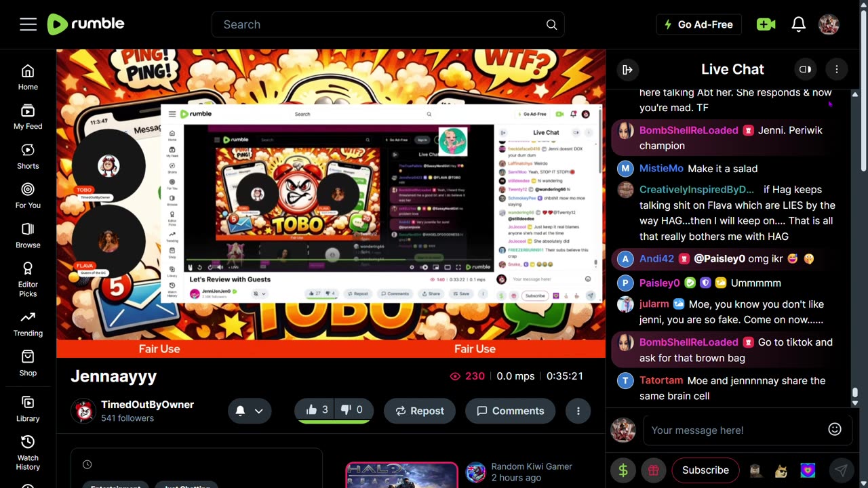Open Browse in sidebar
Viewport: 868px width, 488px height.
click(x=28, y=235)
